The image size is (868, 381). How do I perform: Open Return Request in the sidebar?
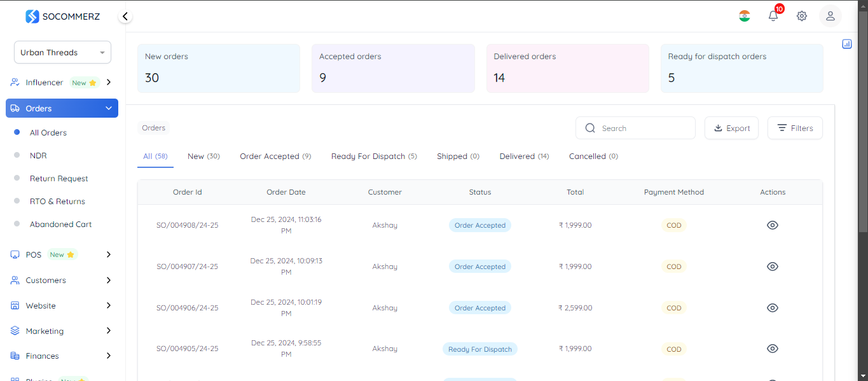coord(59,179)
